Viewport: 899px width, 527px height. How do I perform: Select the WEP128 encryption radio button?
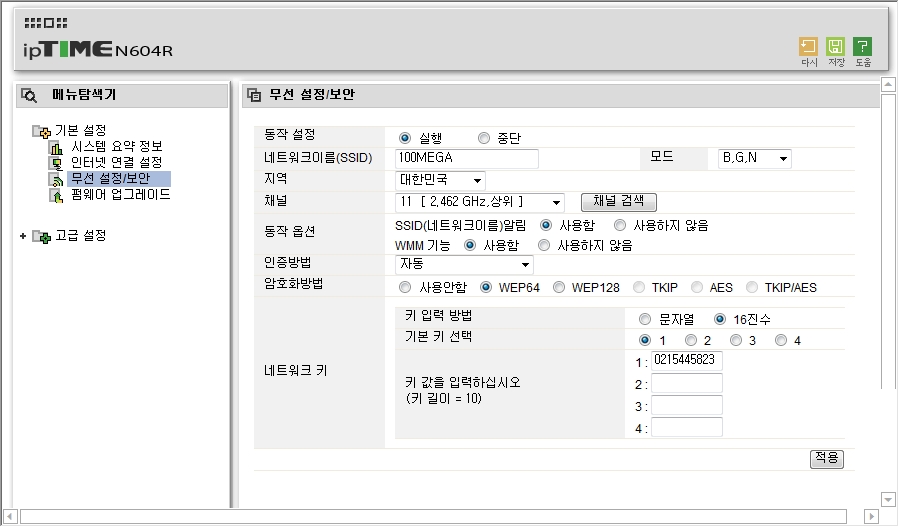pyautogui.click(x=559, y=287)
